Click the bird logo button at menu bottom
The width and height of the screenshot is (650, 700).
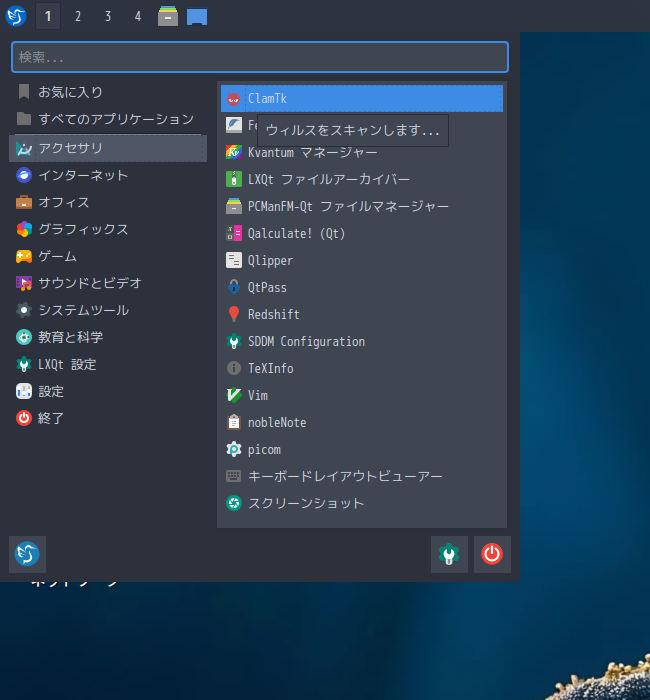(x=27, y=554)
